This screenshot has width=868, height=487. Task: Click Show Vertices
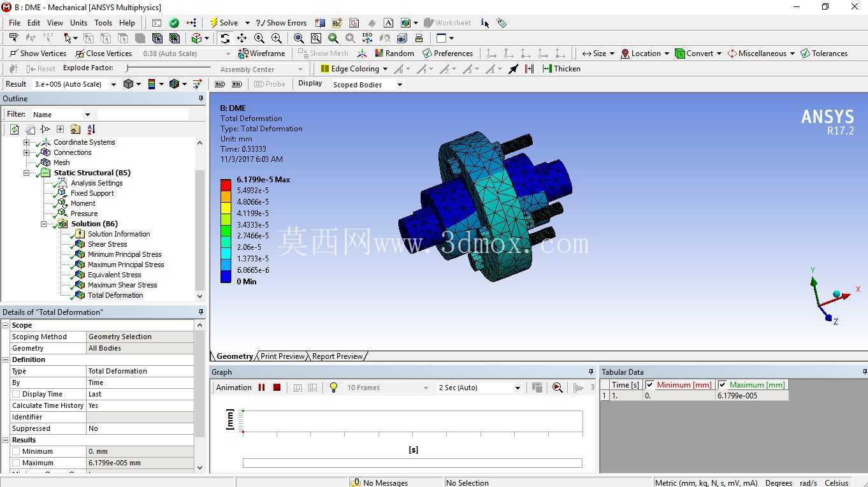[38, 54]
